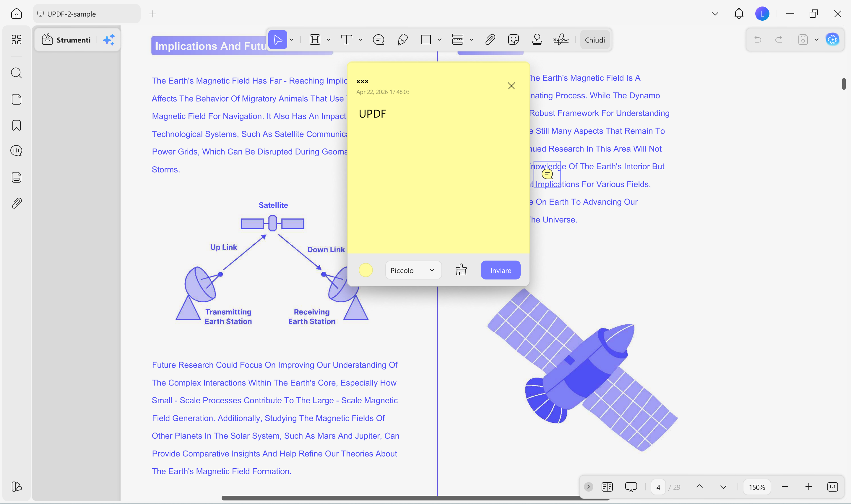
Task: Open the search tool in left sidebar
Action: pos(16,73)
